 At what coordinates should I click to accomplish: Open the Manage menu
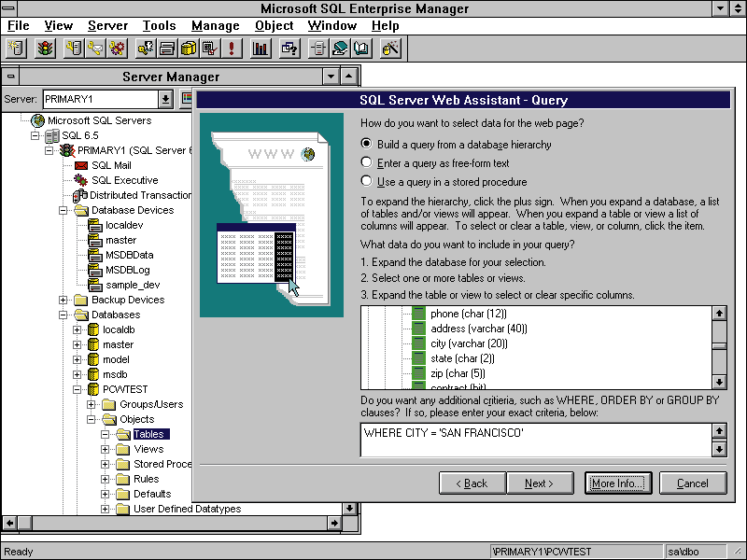[x=216, y=26]
